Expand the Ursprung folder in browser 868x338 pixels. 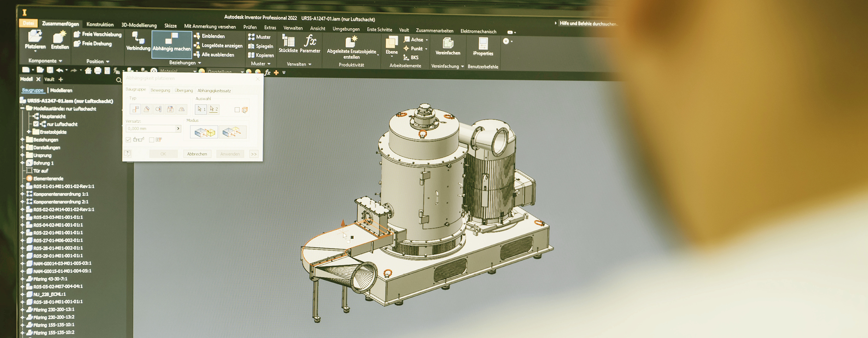22,155
